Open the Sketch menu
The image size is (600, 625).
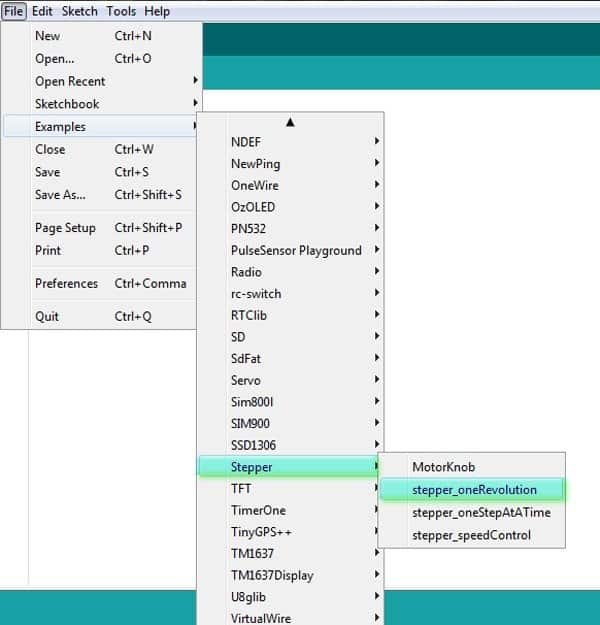tap(80, 11)
